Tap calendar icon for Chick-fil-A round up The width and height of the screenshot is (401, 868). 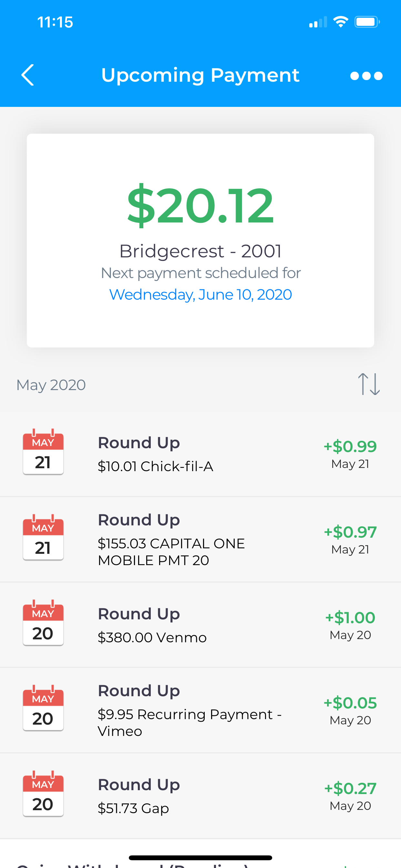click(43, 452)
